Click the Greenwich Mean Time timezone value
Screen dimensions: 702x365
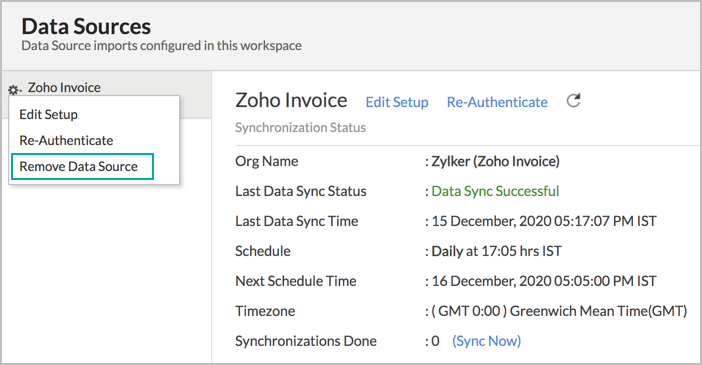(559, 311)
